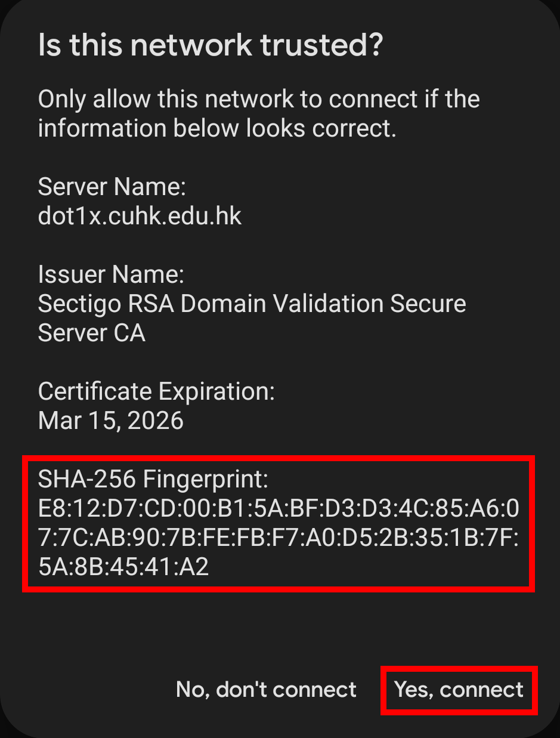Tap the red-outlined fingerprint box
Image resolution: width=560 pixels, height=738 pixels.
click(x=279, y=525)
